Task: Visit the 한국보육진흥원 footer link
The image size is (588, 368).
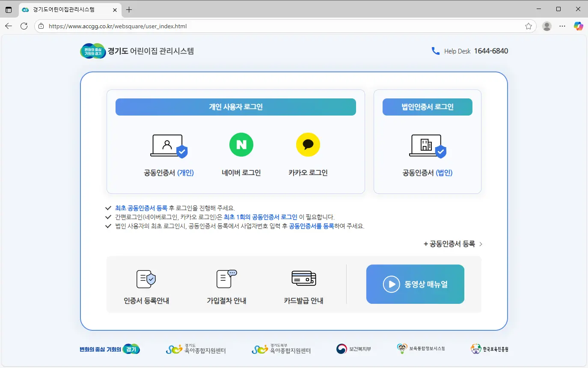Action: pos(489,349)
